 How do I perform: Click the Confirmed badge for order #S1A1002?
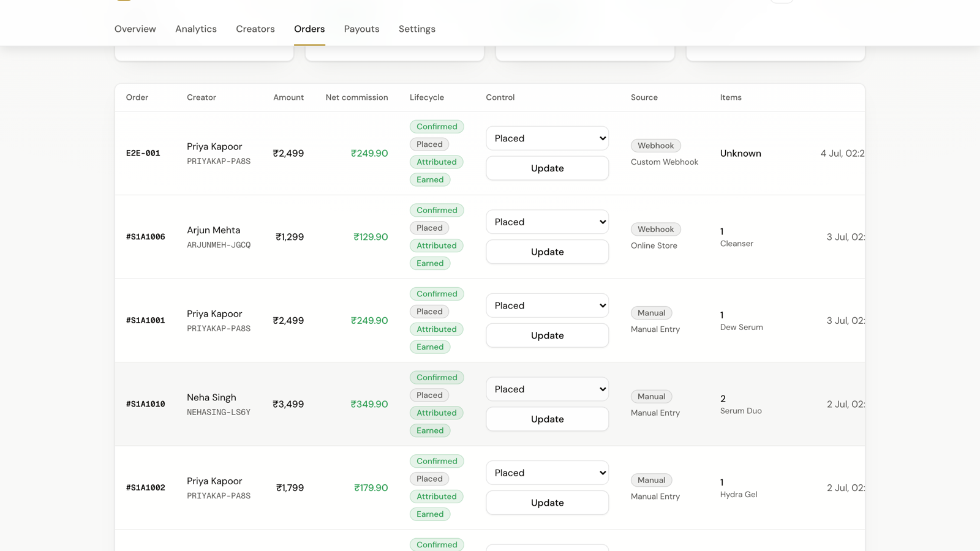click(437, 461)
